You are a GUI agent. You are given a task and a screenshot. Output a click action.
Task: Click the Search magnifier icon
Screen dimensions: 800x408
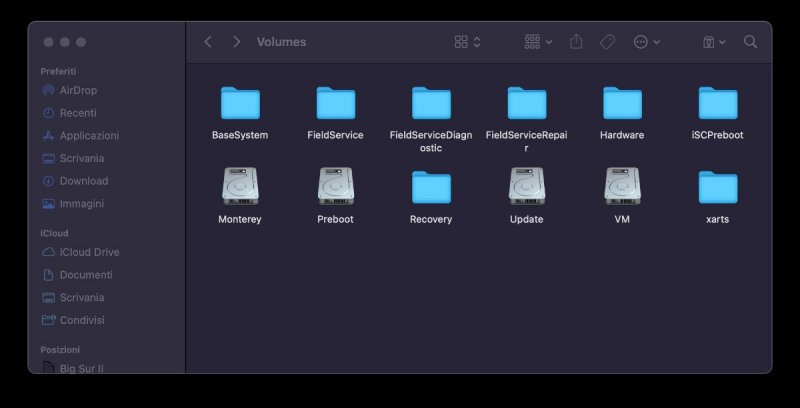click(x=750, y=42)
